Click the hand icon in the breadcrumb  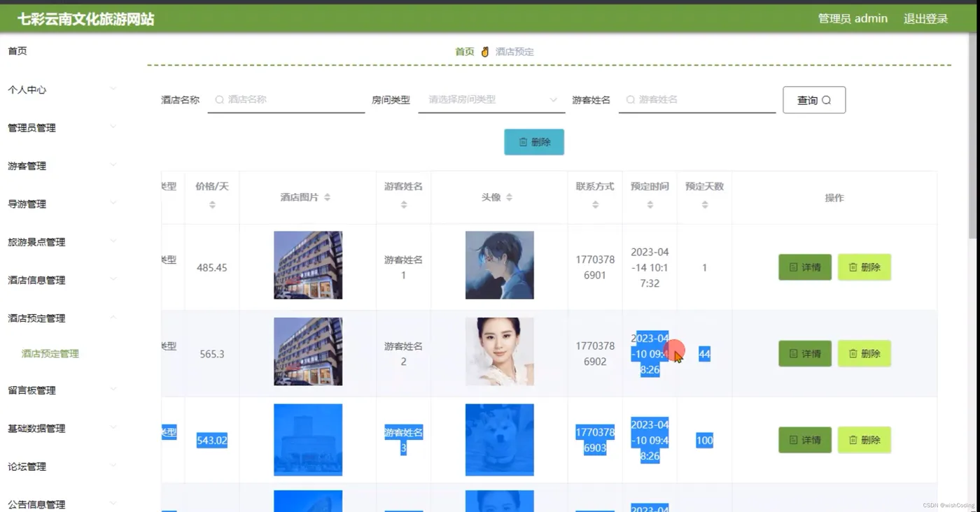(x=485, y=52)
